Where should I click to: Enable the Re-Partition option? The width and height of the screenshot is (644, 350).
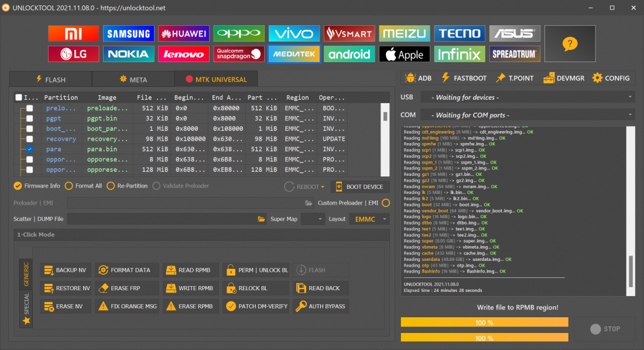coord(127,186)
